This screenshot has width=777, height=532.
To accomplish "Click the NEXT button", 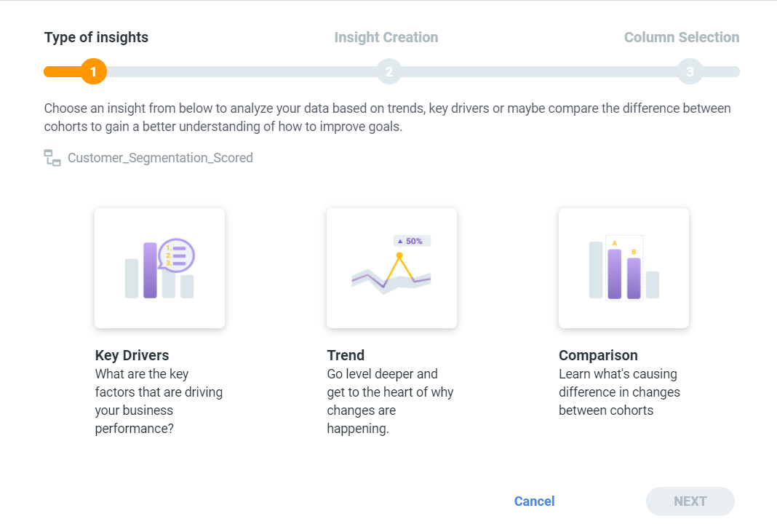I will pyautogui.click(x=690, y=501).
